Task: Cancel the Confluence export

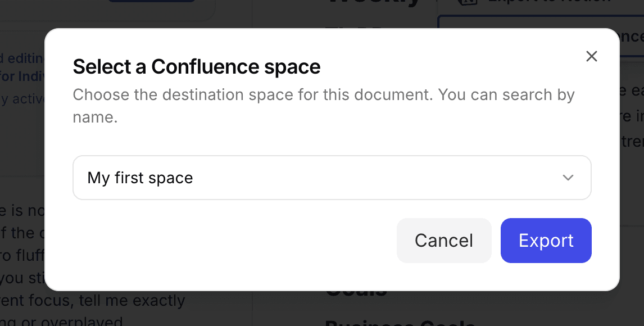Action: click(x=444, y=241)
